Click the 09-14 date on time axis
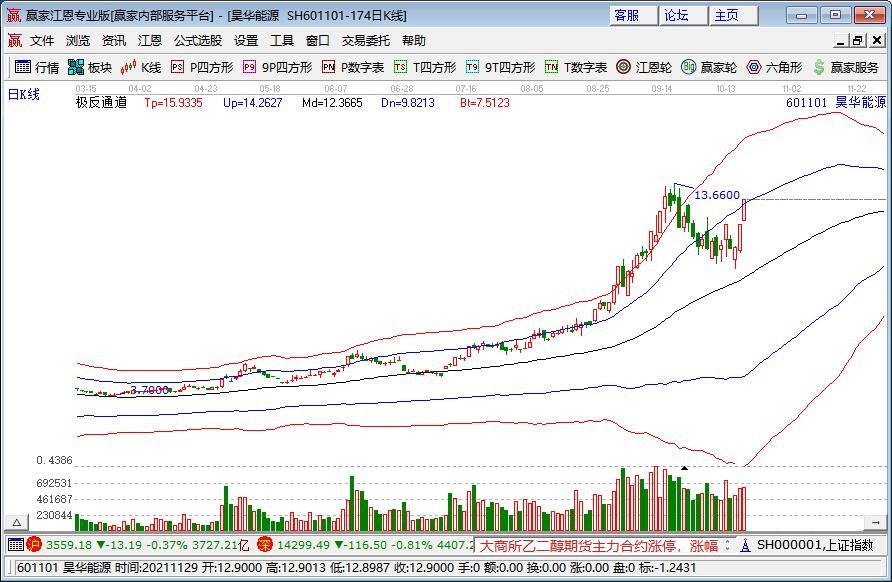This screenshot has width=892, height=582. pyautogui.click(x=662, y=89)
